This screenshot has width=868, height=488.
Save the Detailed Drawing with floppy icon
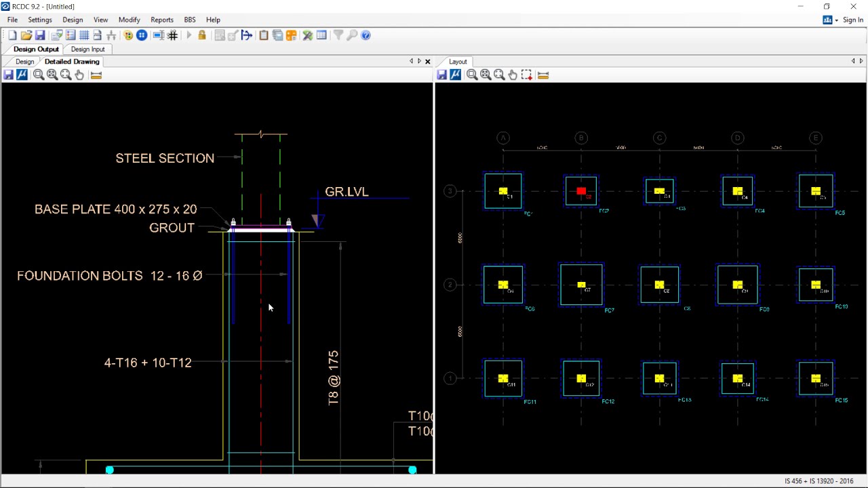pyautogui.click(x=8, y=75)
